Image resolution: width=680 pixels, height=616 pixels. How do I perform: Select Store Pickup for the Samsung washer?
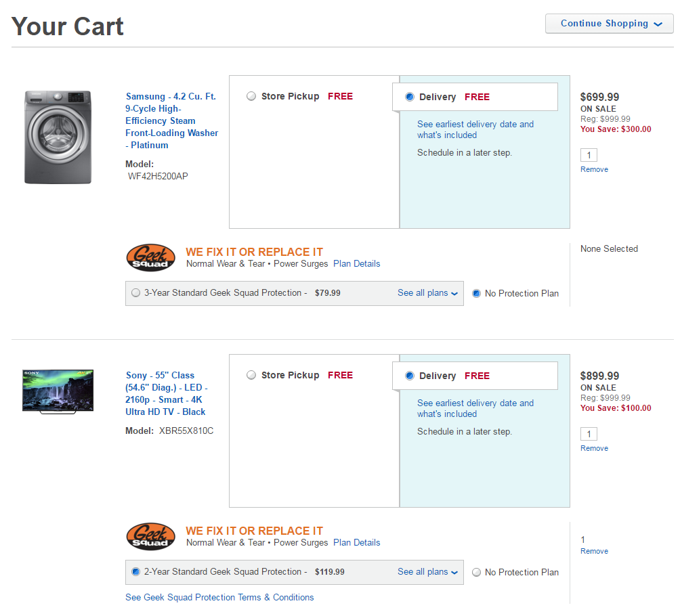(251, 96)
